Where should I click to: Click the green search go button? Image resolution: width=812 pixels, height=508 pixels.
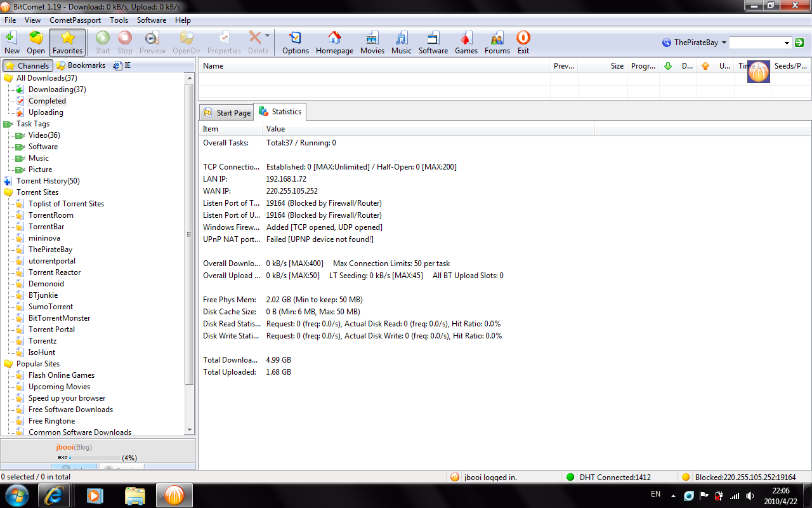click(x=799, y=43)
